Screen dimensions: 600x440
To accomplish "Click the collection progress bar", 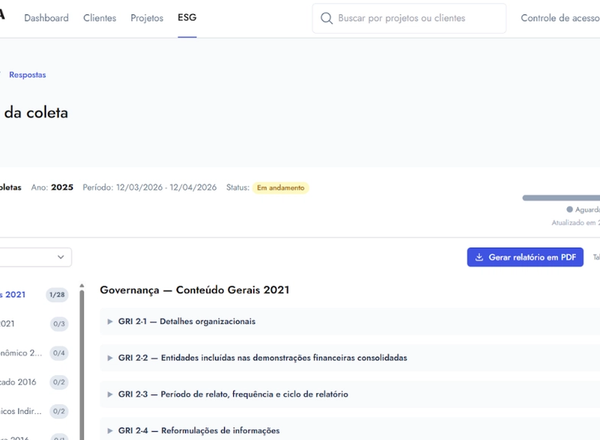I will 561,198.
